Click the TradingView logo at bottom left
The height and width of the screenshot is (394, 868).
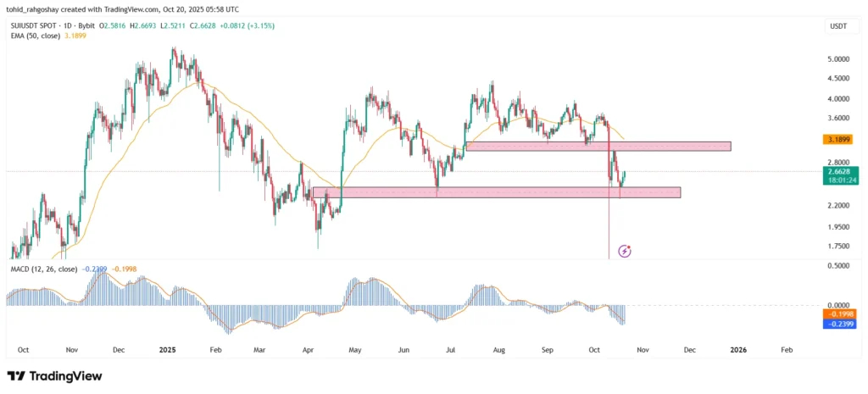[54, 376]
